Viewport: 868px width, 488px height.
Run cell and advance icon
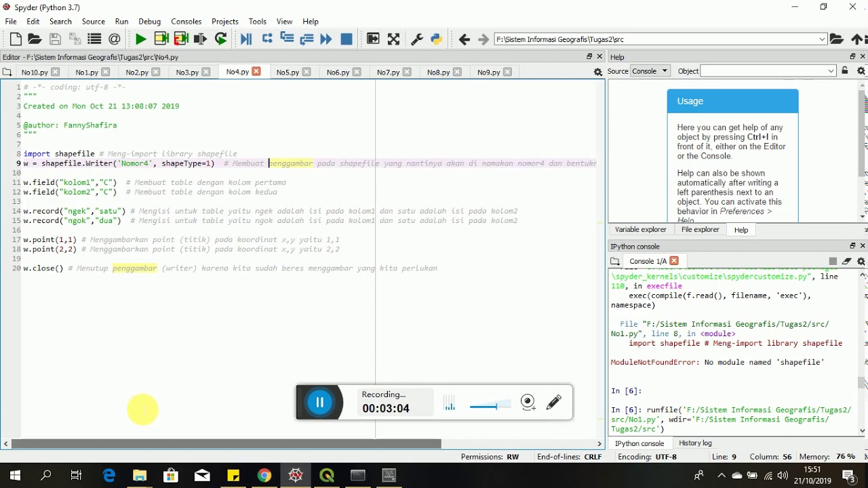181,39
